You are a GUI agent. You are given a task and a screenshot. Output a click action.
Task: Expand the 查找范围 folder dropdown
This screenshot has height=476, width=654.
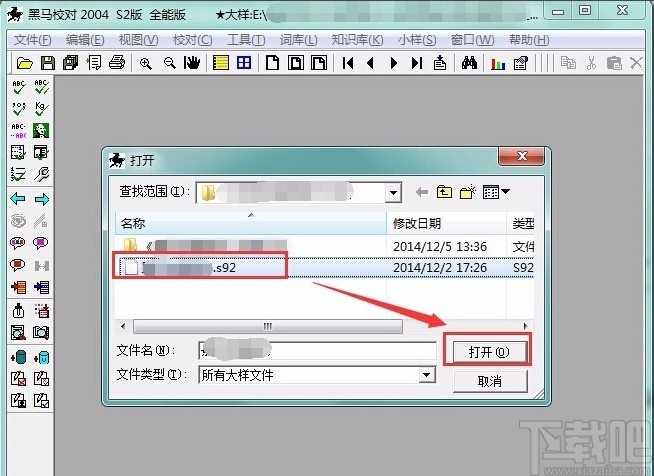(393, 193)
